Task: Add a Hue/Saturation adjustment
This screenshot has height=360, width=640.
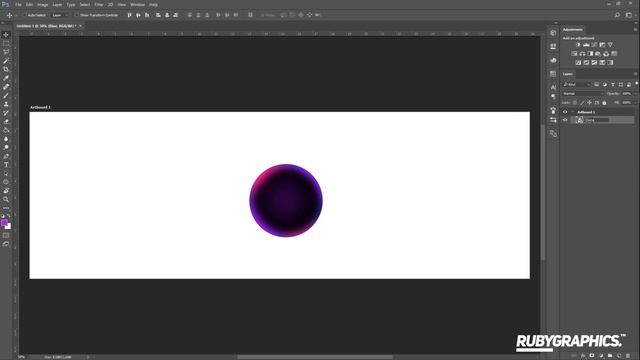Action: (x=574, y=54)
